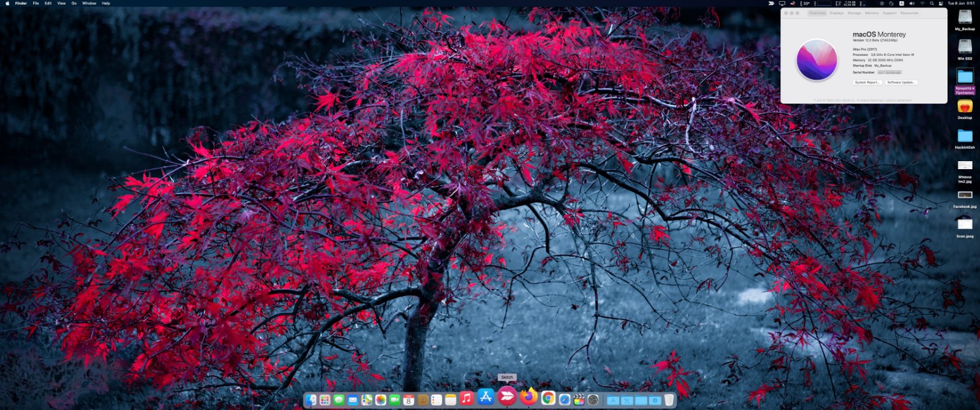The height and width of the screenshot is (410, 980).
Task: Open the View menu
Action: pyautogui.click(x=61, y=3)
